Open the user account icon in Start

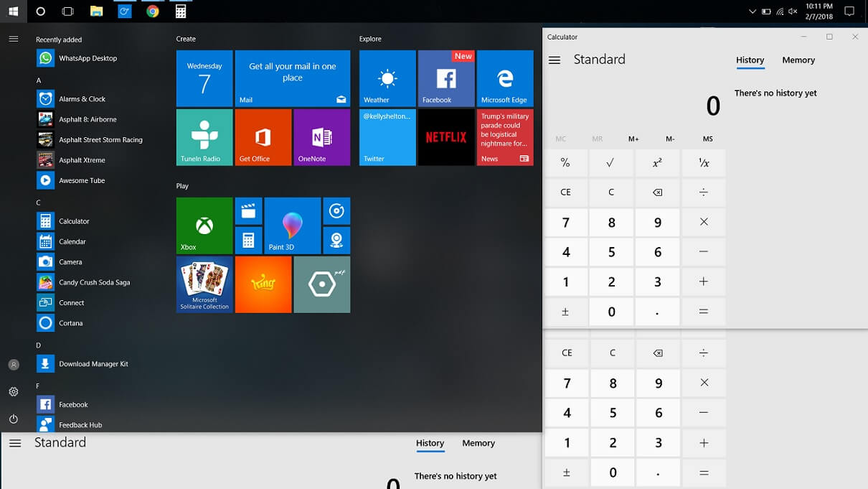click(14, 365)
